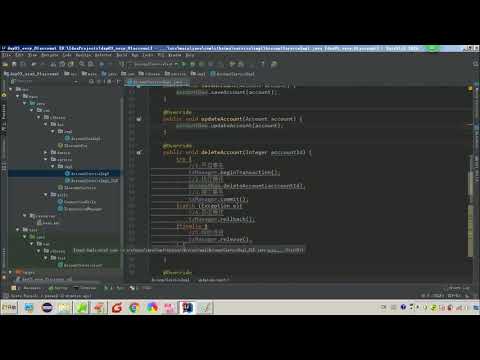This screenshot has width=480, height=360.
Task: Click the Save All toolbar icon
Action: tap(14, 64)
